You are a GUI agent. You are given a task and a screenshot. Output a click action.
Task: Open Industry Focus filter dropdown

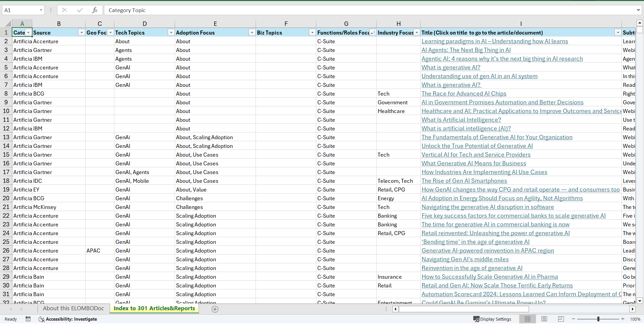click(417, 33)
